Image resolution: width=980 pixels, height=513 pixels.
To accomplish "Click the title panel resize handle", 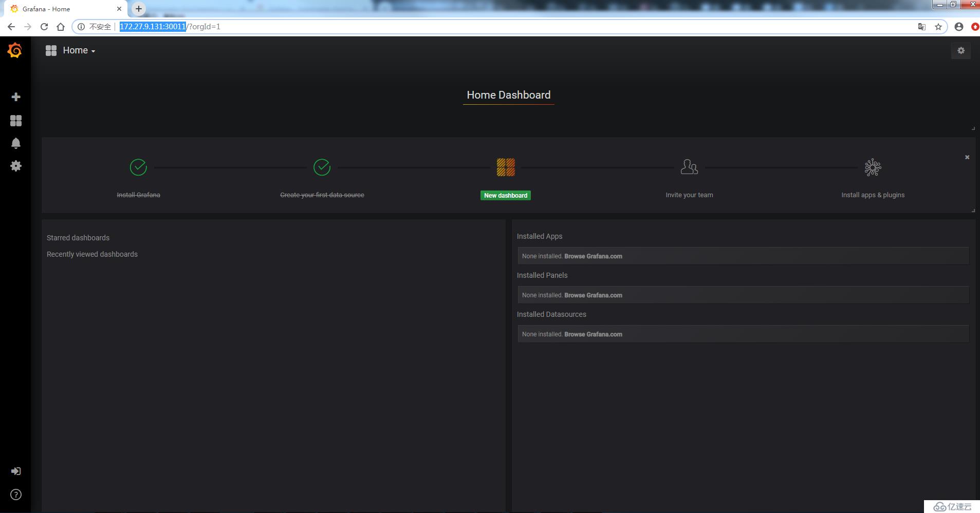I will (x=973, y=128).
